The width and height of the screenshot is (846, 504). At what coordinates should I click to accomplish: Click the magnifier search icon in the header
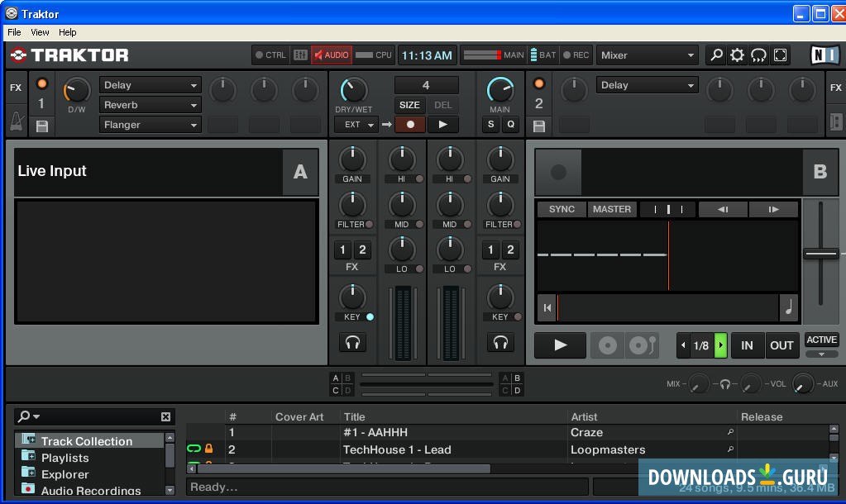point(715,55)
